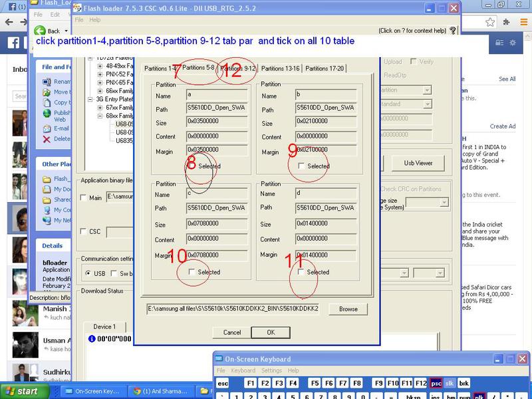Expand the 67xx Family tree node
The width and height of the screenshot is (532, 399).
coord(100,107)
